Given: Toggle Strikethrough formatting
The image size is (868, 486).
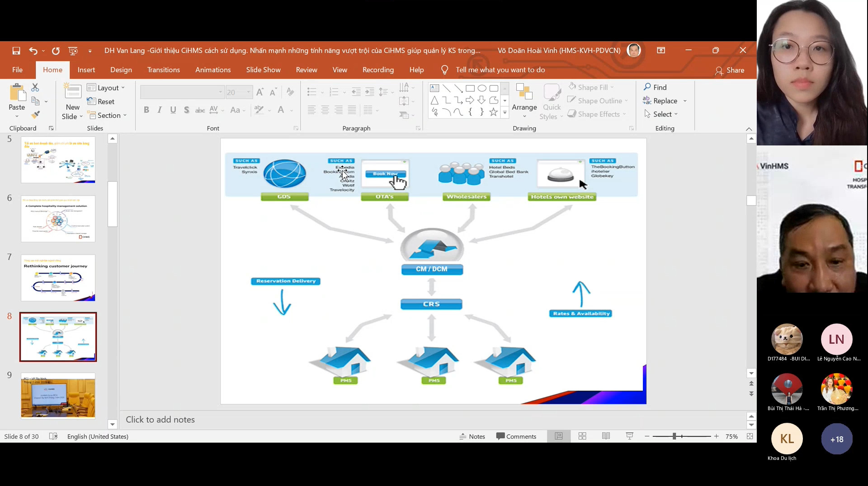Looking at the screenshot, I should [x=200, y=110].
